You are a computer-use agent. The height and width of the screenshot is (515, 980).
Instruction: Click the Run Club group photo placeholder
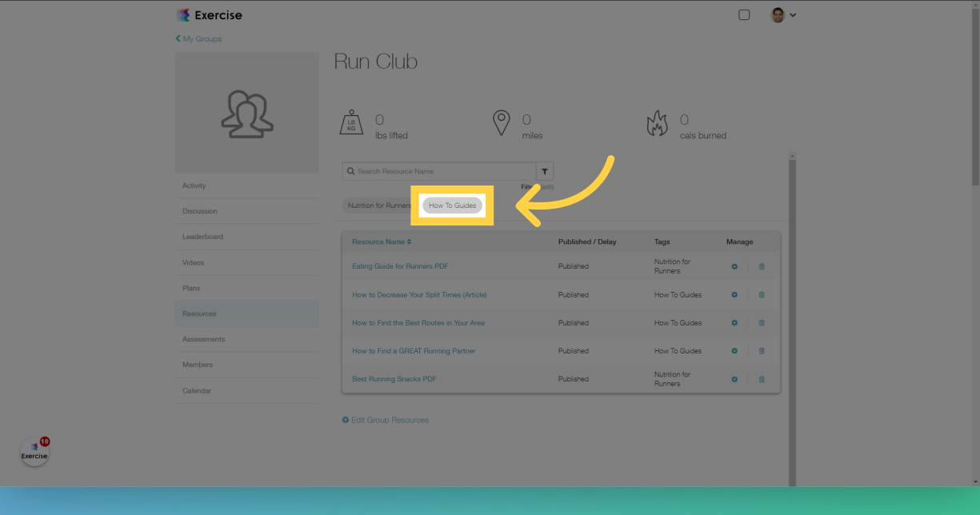(247, 113)
